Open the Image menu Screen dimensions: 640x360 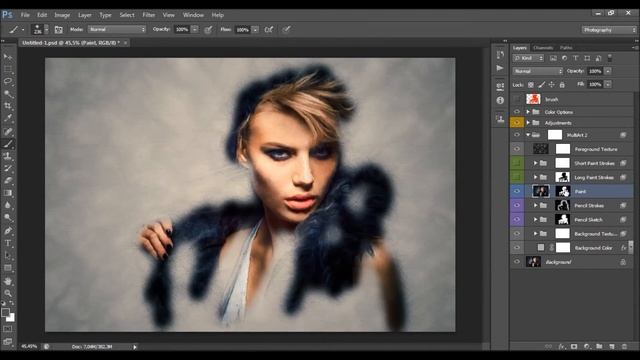coord(62,15)
